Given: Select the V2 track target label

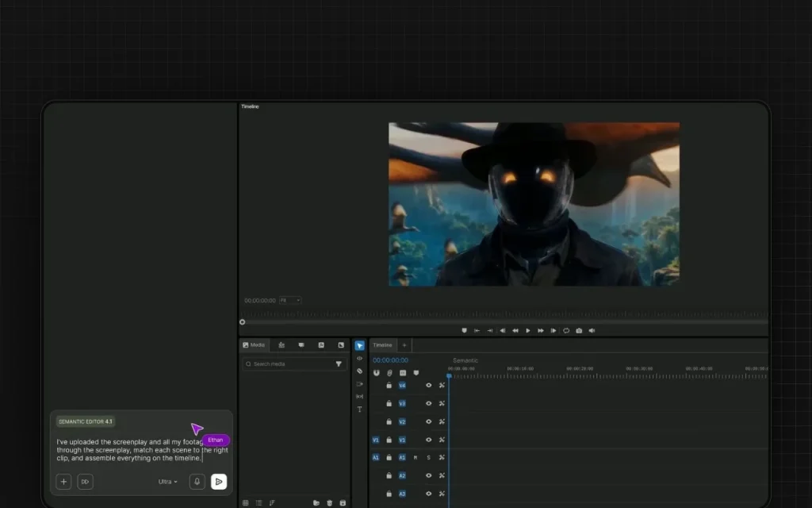Looking at the screenshot, I should tap(402, 421).
